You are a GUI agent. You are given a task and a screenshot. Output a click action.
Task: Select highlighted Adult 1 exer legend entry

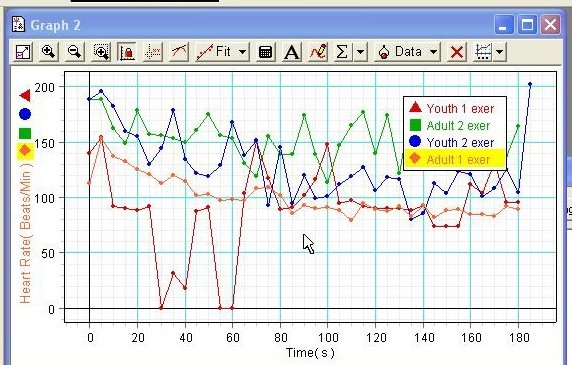tap(455, 159)
